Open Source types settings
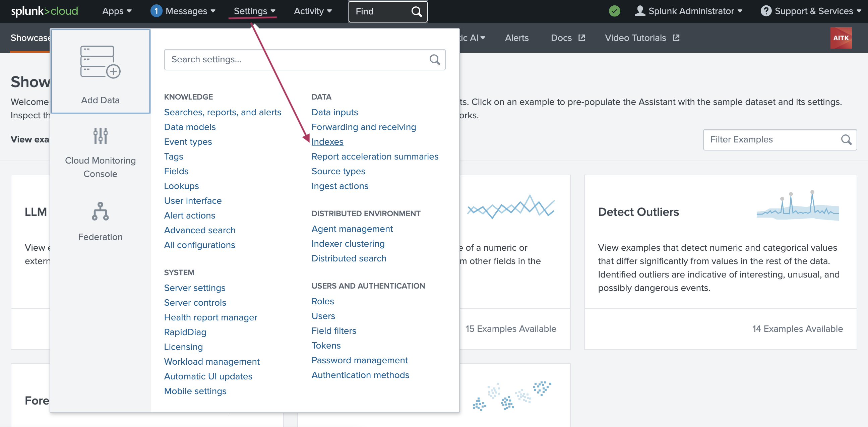This screenshot has width=868, height=427. pos(338,171)
